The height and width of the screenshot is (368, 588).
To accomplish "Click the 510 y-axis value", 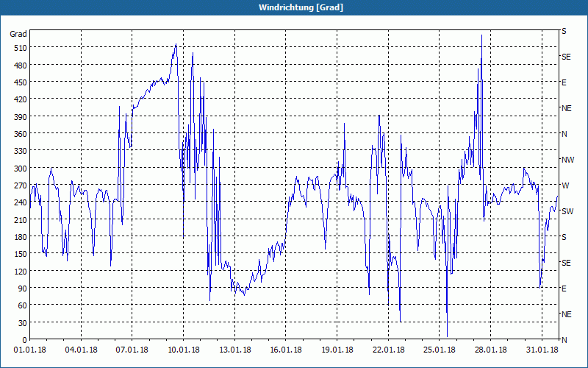I will pos(21,48).
